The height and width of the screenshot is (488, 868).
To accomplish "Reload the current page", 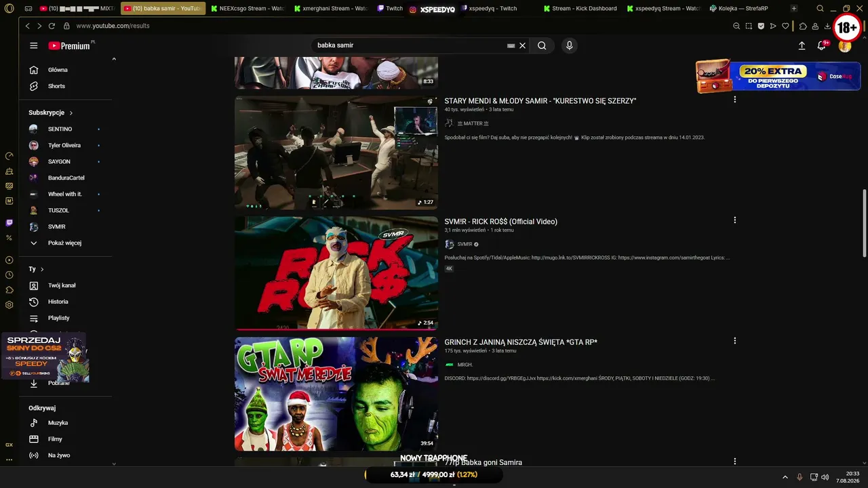I will coord(52,26).
